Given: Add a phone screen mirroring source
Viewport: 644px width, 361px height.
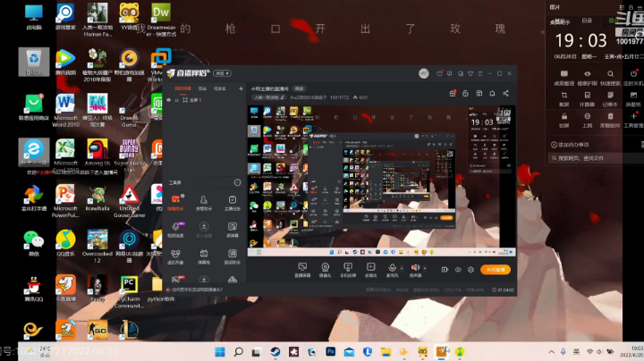Looking at the screenshot, I should coord(348,270).
